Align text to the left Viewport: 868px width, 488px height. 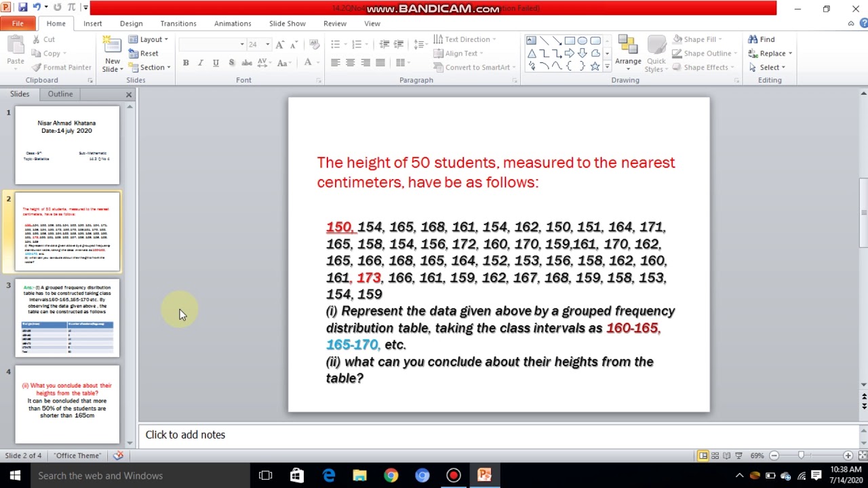coord(335,63)
